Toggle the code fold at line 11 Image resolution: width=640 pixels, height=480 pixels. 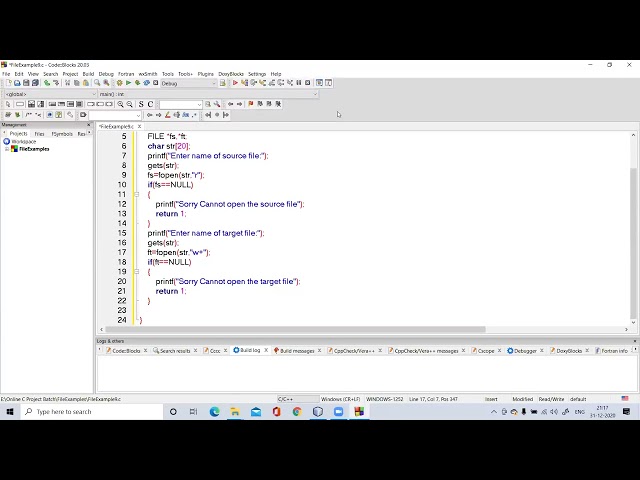pos(137,194)
